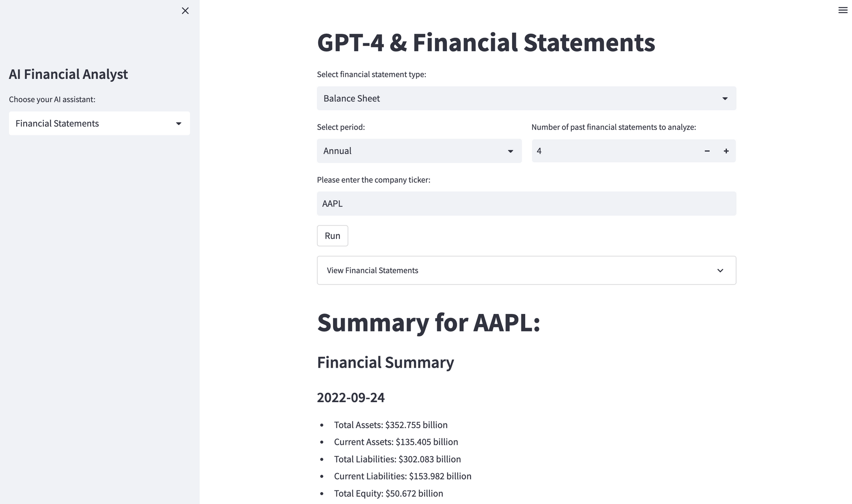The height and width of the screenshot is (504, 852).
Task: Click the 2022-09-24 date heading
Action: click(x=351, y=397)
